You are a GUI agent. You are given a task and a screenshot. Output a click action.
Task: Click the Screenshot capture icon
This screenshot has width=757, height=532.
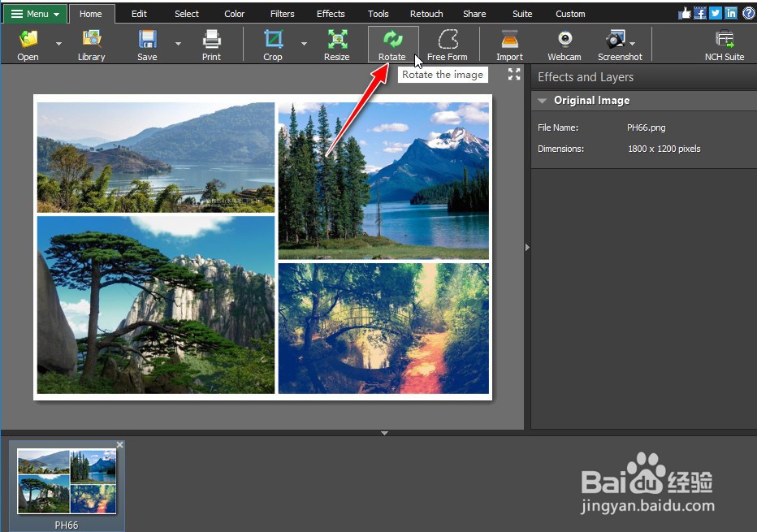pyautogui.click(x=616, y=39)
